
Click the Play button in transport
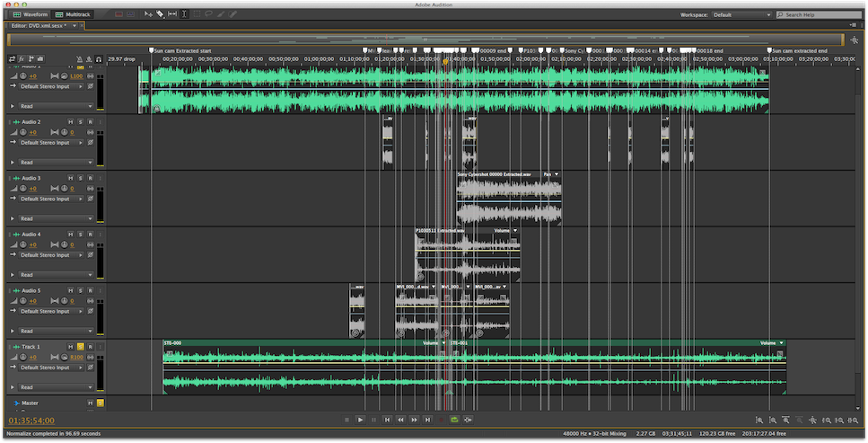click(360, 420)
